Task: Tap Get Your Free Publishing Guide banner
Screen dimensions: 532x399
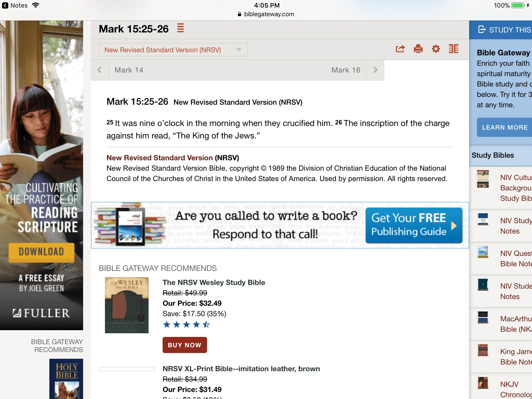Action: (x=414, y=225)
